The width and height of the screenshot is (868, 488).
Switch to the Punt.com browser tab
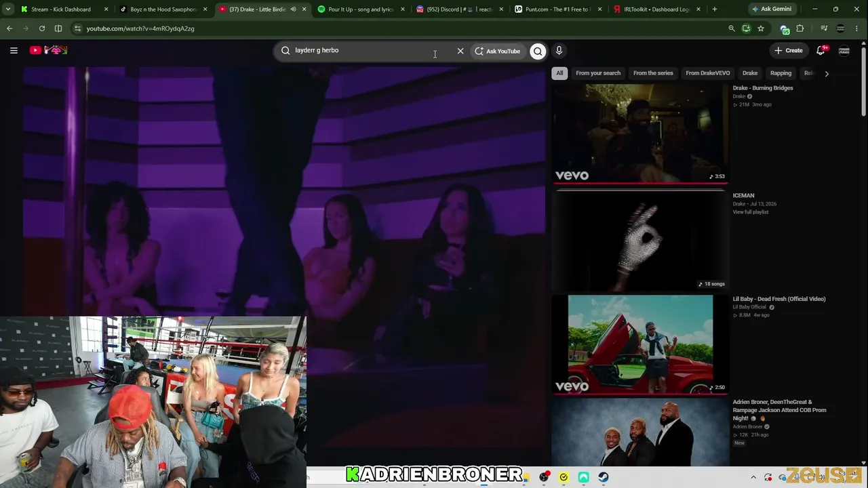pos(557,9)
